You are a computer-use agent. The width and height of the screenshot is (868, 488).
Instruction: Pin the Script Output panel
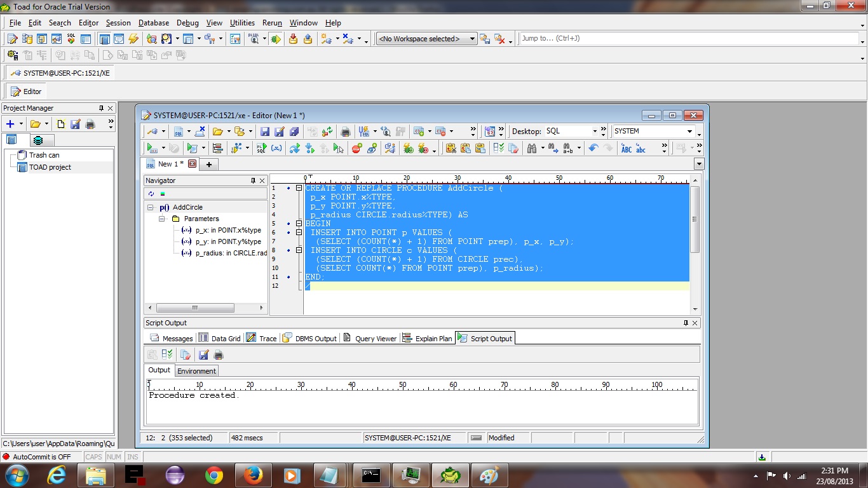click(x=686, y=323)
